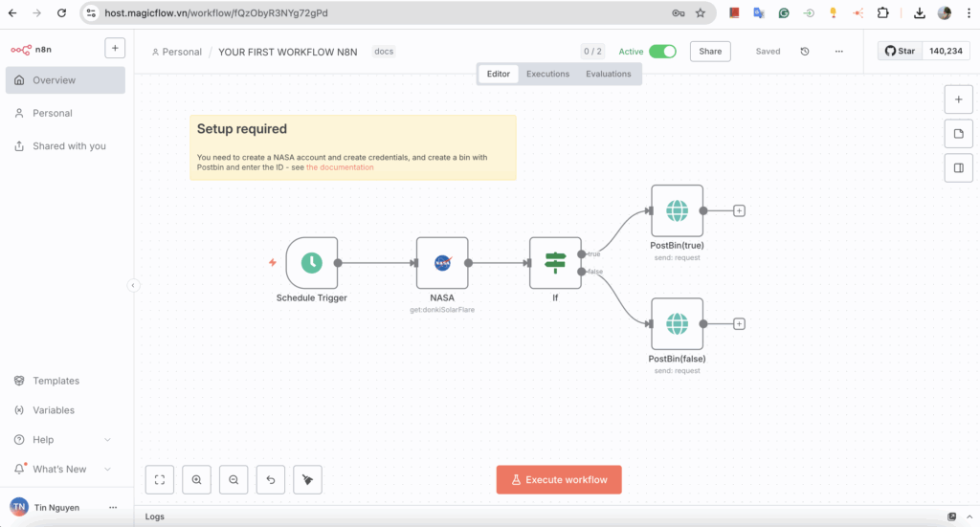Viewport: 980px width, 527px height.
Task: Open workflow history clock icon
Action: click(x=805, y=52)
